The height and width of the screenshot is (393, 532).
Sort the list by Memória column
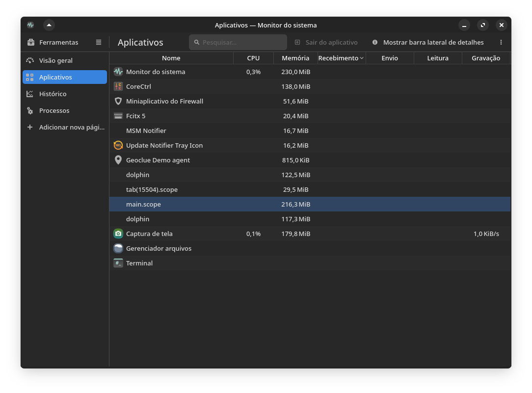click(x=295, y=58)
